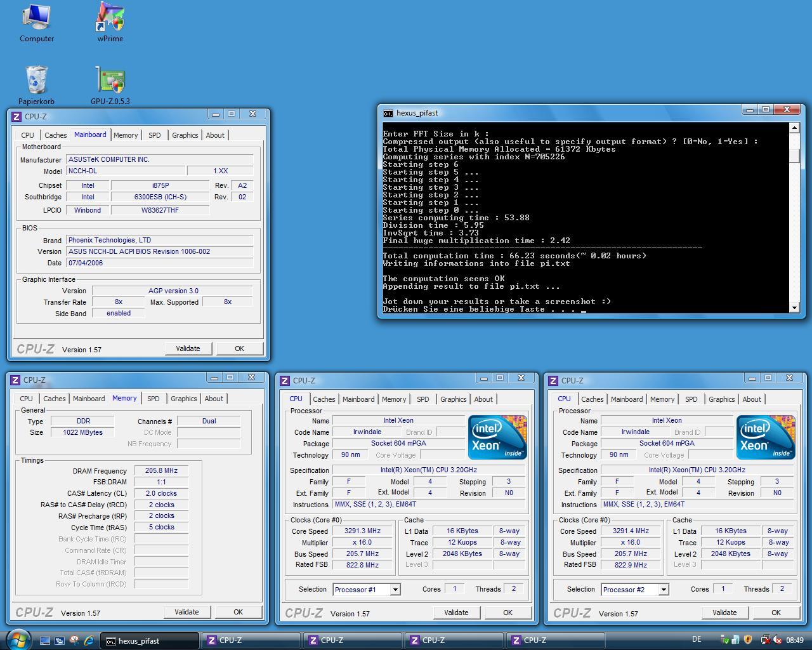Click the Safely Remove Hardware tray icon
This screenshot has height=650, width=812.
(x=725, y=640)
